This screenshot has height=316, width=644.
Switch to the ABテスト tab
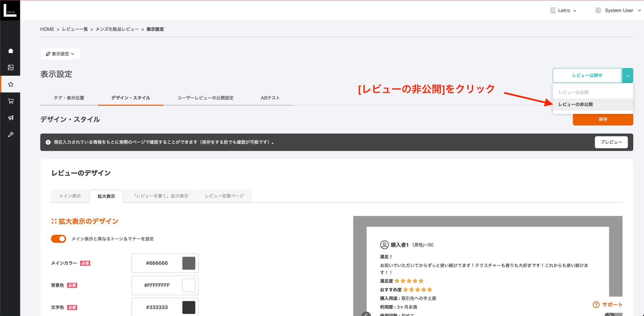pos(270,98)
